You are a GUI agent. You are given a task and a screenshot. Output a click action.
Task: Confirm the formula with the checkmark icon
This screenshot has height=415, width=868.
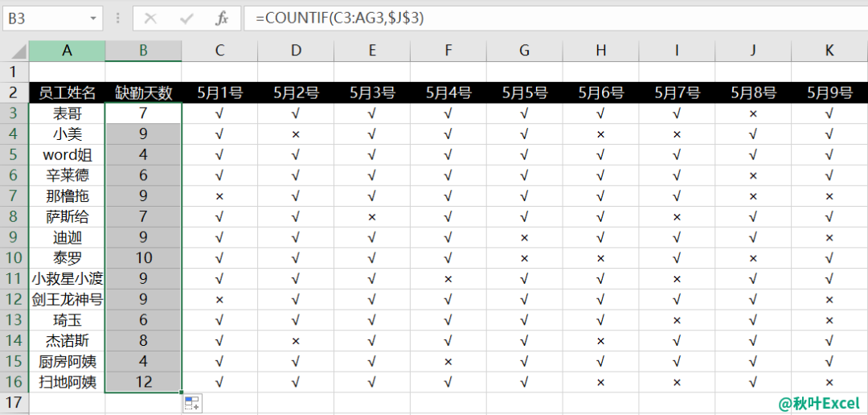click(186, 18)
